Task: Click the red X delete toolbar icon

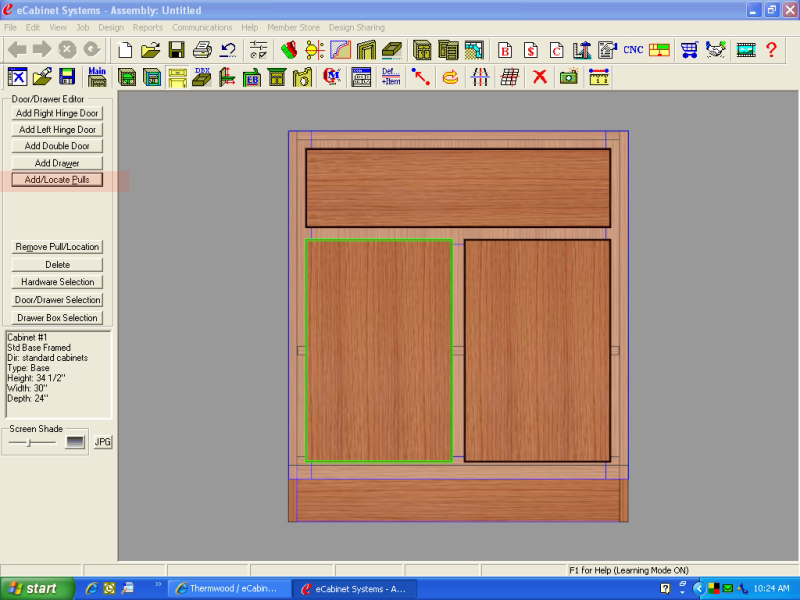Action: point(540,77)
